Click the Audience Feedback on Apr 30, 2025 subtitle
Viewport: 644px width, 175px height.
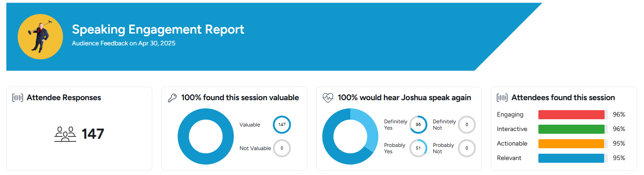pos(124,44)
